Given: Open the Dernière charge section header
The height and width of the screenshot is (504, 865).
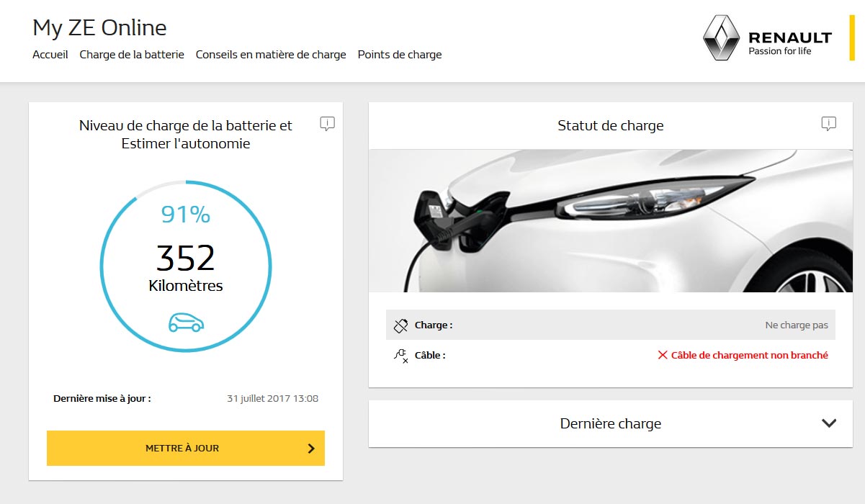Looking at the screenshot, I should click(x=610, y=424).
